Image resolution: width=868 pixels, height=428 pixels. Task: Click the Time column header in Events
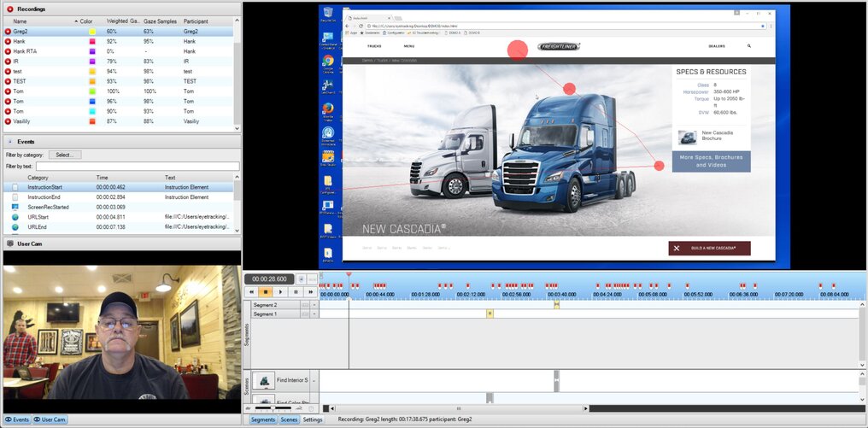pyautogui.click(x=102, y=178)
